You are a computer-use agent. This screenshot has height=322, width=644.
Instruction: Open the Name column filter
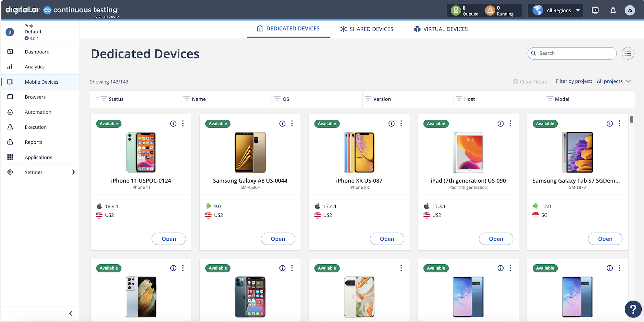187,99
